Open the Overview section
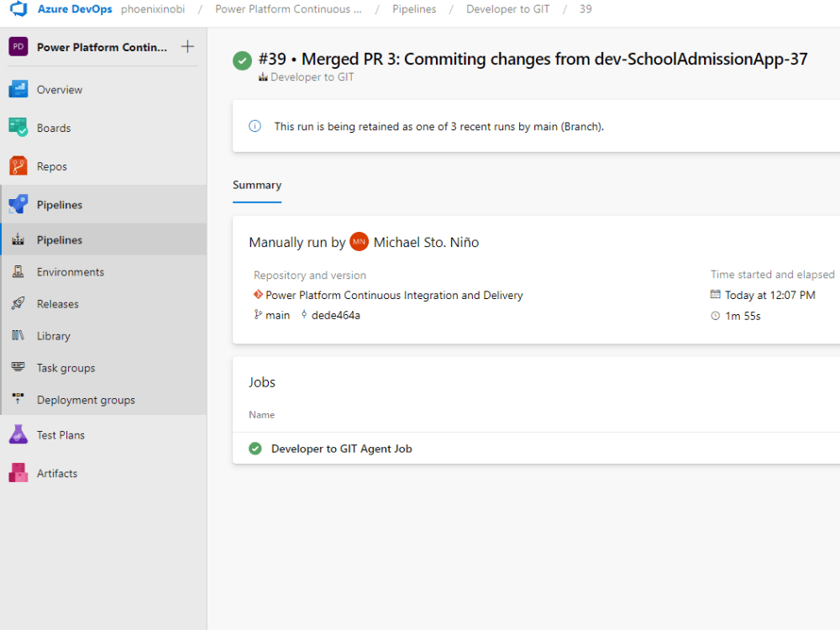The image size is (840, 630). [58, 89]
